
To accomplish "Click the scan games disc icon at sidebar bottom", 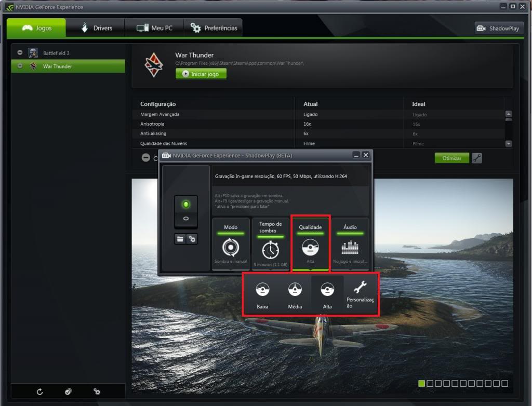I will pos(68,392).
